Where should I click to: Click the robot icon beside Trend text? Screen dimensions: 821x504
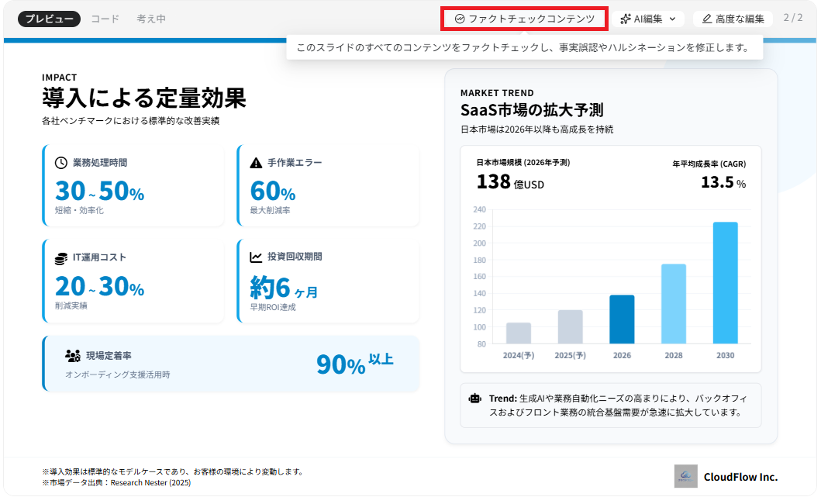click(475, 399)
